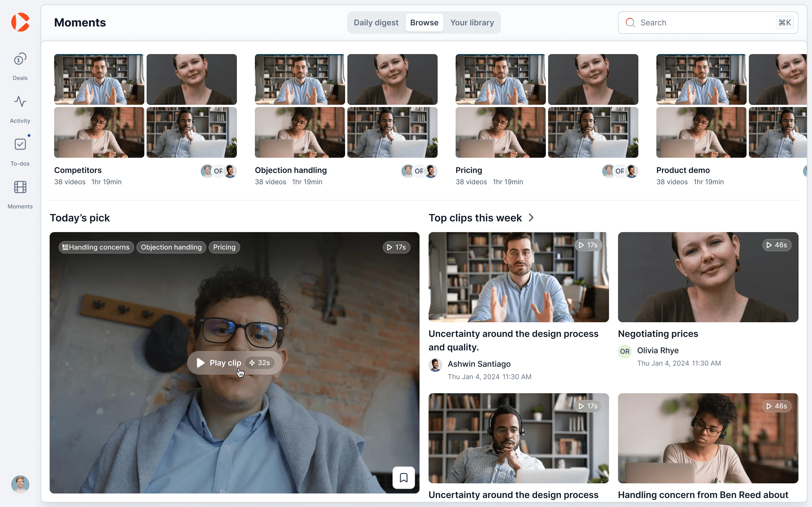Viewport: 812px width, 507px height.
Task: Open user profile avatar at bottom left
Action: click(20, 484)
